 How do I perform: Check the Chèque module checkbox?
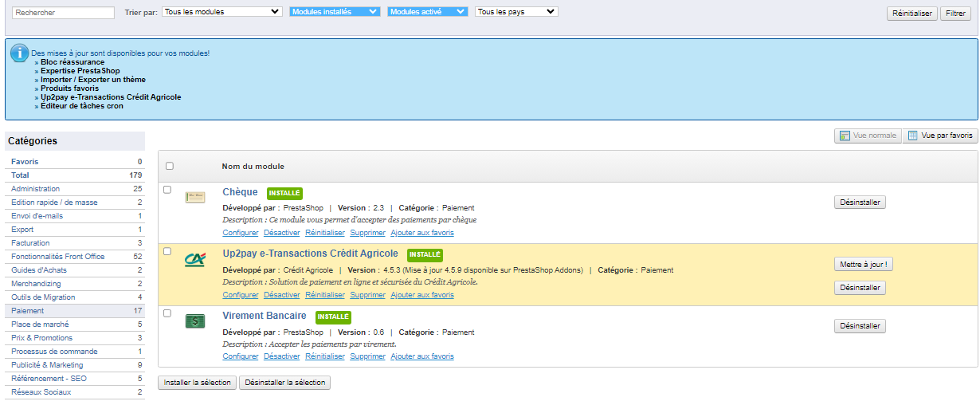[x=167, y=190]
